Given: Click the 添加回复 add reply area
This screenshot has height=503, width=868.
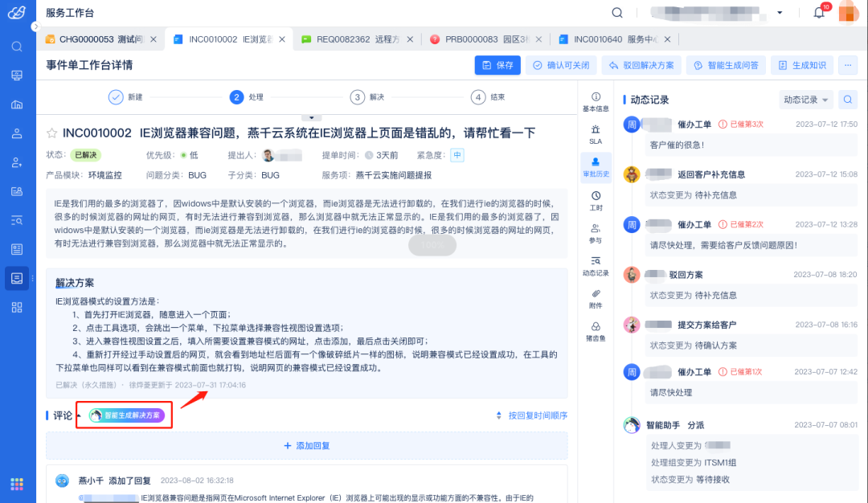Looking at the screenshot, I should coord(306,445).
